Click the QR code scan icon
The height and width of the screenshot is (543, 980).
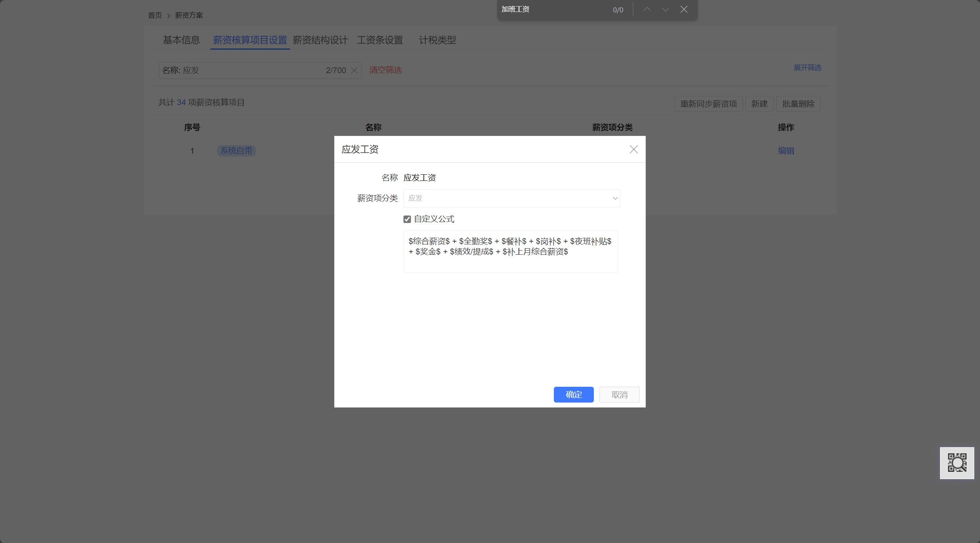pyautogui.click(x=957, y=463)
